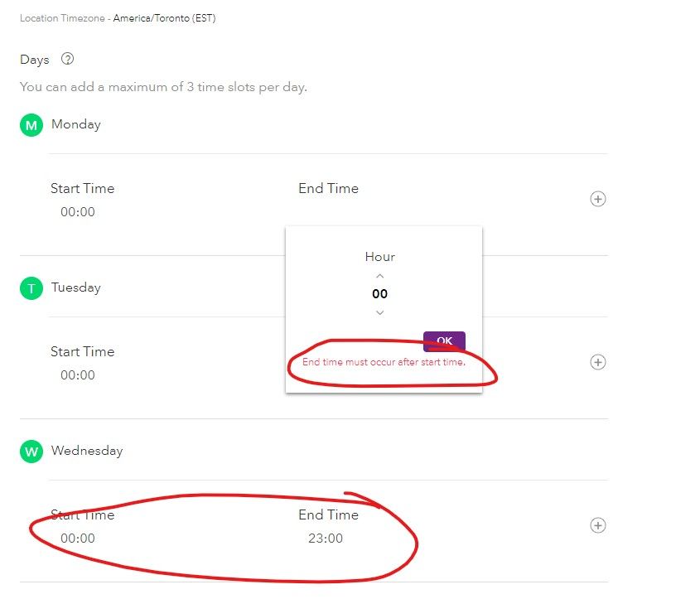The height and width of the screenshot is (599, 700).
Task: Click the Wednesday day label
Action: click(x=87, y=451)
